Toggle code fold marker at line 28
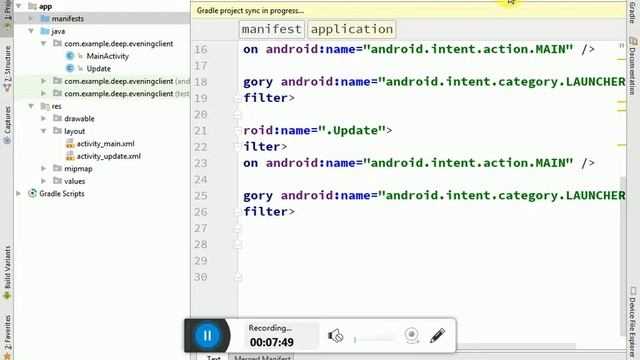Screen dimensions: 640x360 click(238, 244)
